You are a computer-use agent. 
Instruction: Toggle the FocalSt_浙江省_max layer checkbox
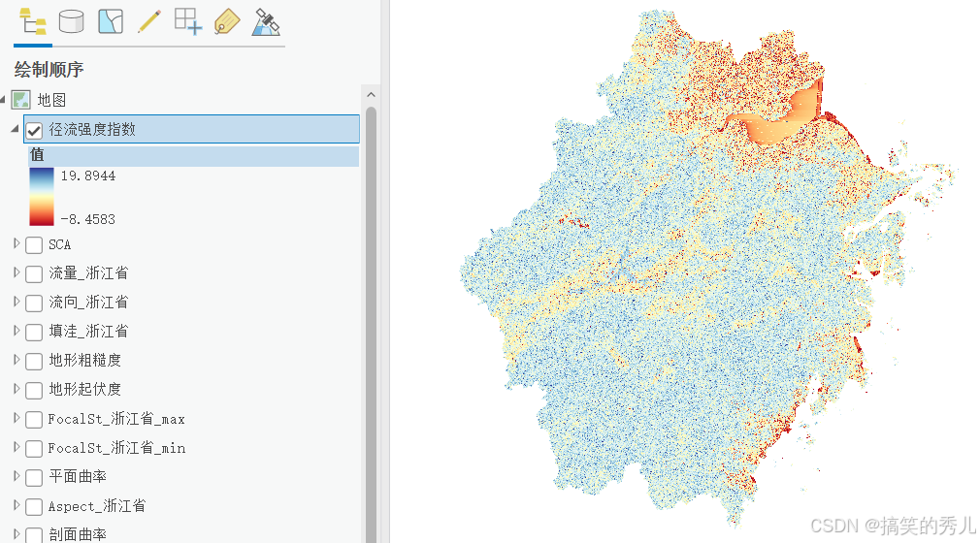34,419
